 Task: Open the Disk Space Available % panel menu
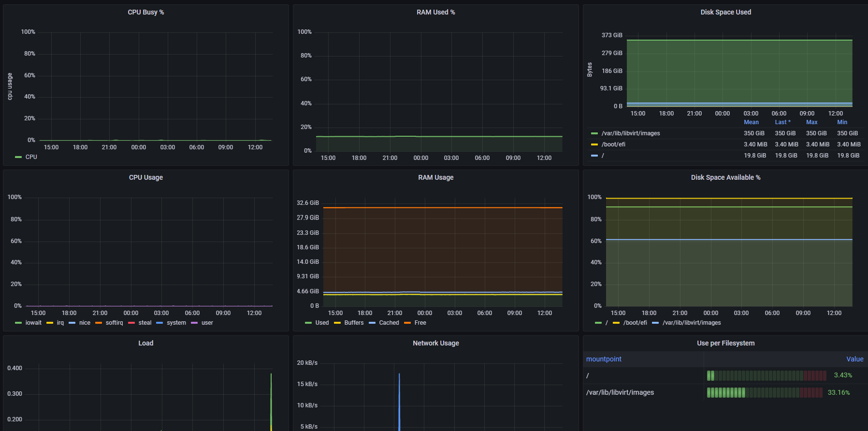725,177
